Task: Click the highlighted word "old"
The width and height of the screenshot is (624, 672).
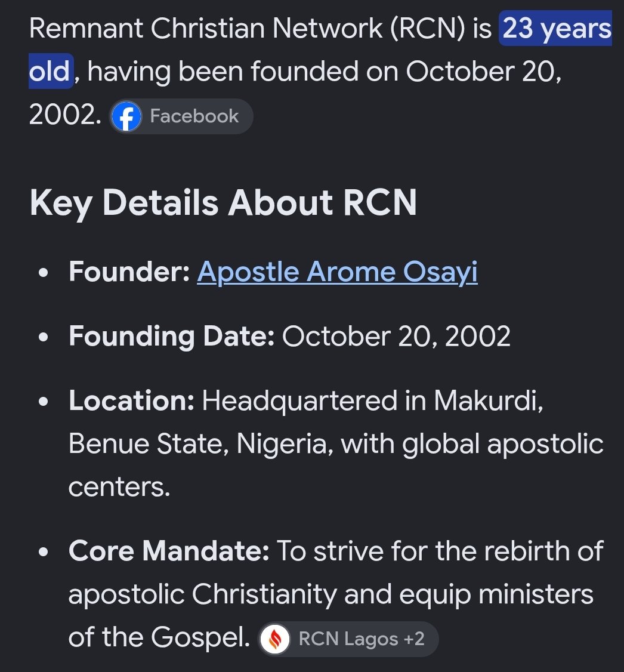Action: 51,71
